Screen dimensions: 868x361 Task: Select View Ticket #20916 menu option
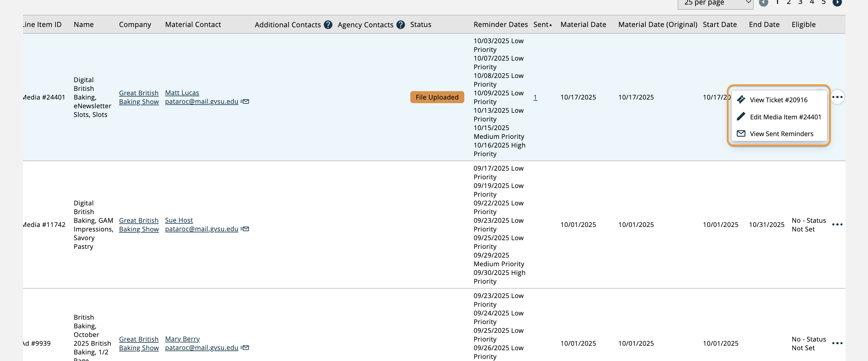(x=778, y=100)
